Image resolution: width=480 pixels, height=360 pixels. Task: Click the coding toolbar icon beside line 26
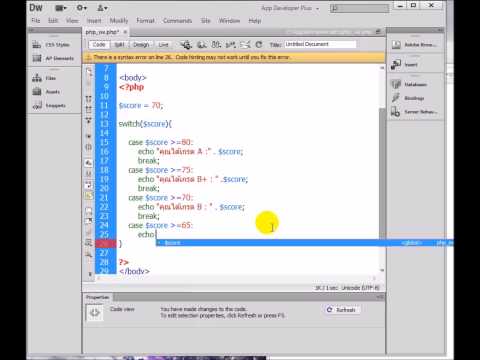pyautogui.click(x=89, y=243)
